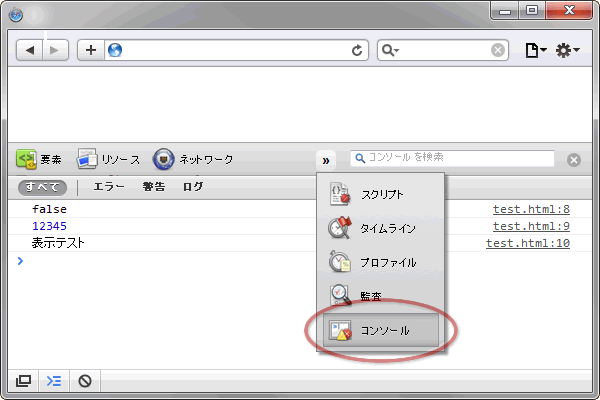Maximize the browser window
The height and width of the screenshot is (400, 600).
(532, 11)
